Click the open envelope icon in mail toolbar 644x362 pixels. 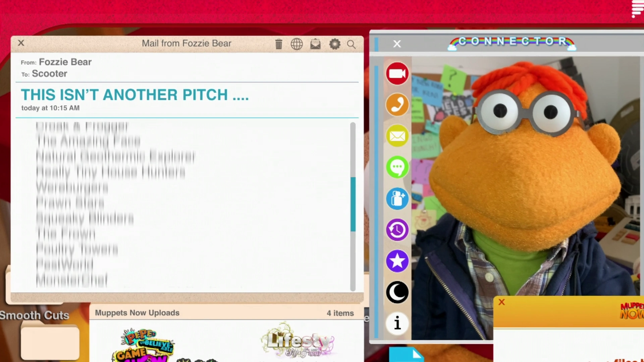coord(315,44)
